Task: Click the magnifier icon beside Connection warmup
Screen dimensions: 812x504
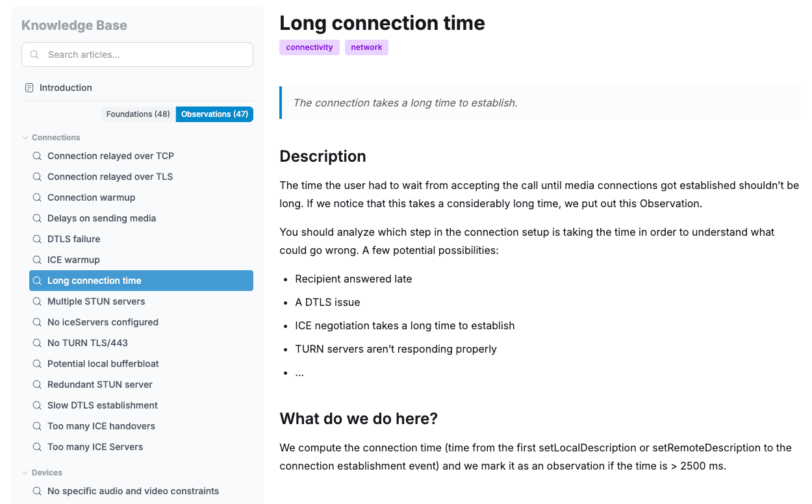Action: [37, 197]
